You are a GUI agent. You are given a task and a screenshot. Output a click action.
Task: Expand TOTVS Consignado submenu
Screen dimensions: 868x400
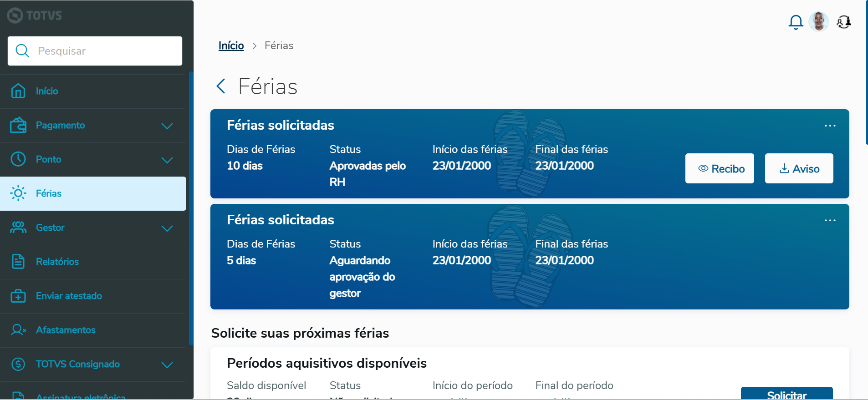pos(167,365)
